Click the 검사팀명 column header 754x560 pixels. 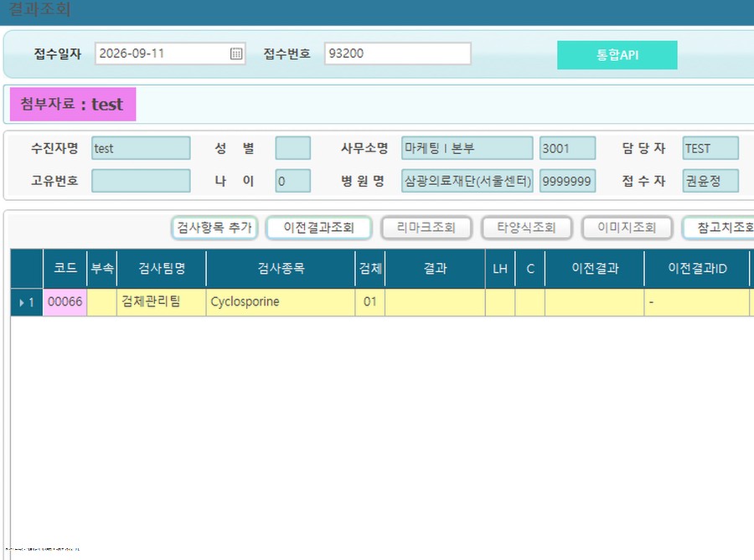tap(162, 268)
